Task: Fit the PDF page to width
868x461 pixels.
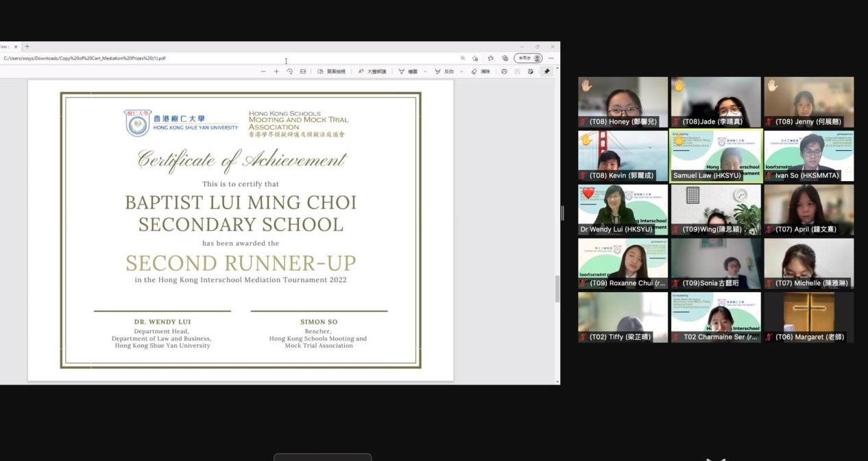Action: pyautogui.click(x=303, y=71)
